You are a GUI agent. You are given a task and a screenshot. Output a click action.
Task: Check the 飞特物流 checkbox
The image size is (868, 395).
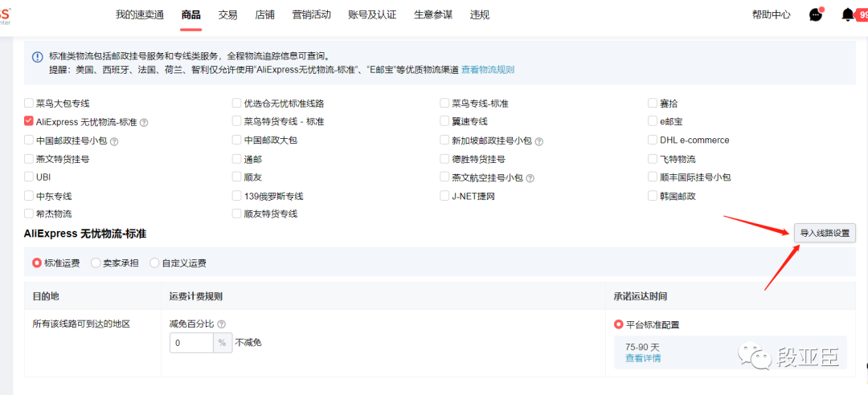[x=653, y=159]
